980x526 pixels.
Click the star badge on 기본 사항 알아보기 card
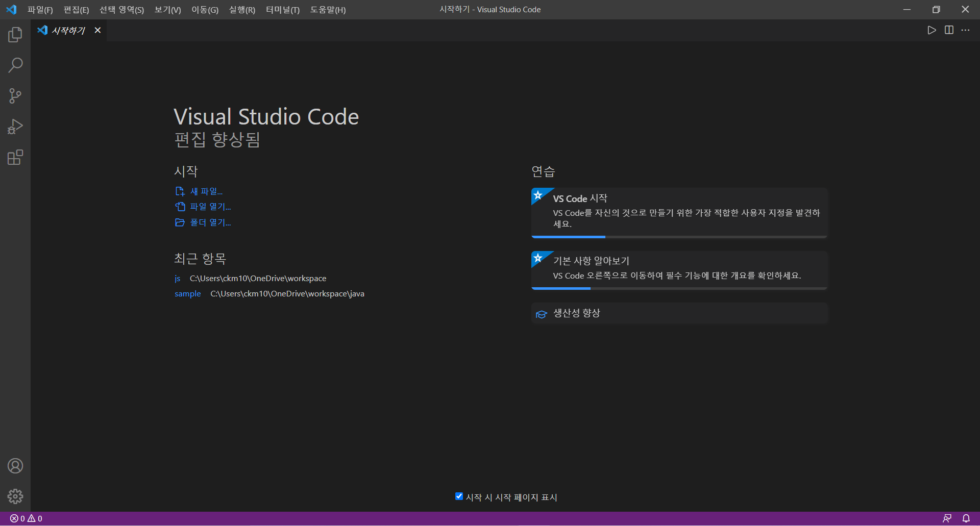(537, 258)
